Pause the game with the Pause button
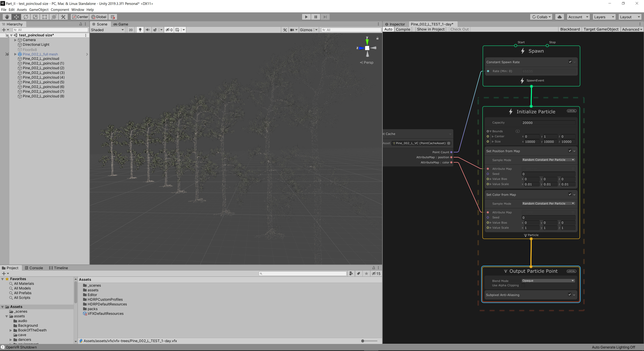 click(x=316, y=17)
